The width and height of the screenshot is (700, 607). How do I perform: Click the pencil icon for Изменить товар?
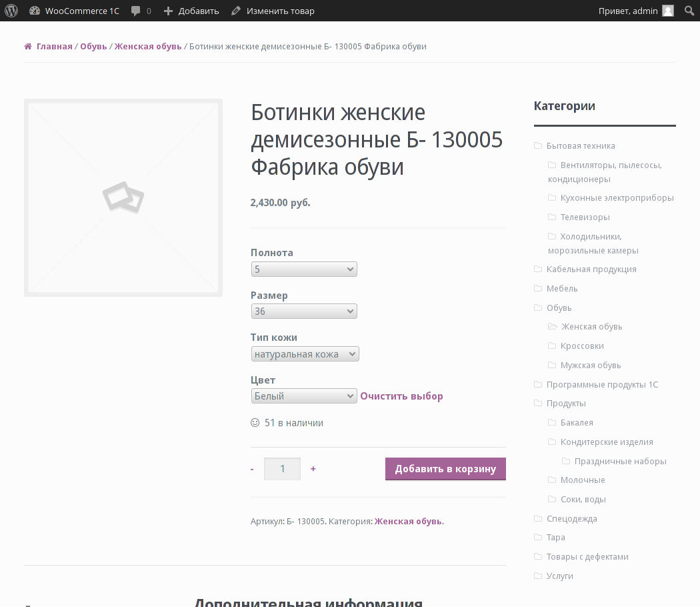[x=236, y=11]
